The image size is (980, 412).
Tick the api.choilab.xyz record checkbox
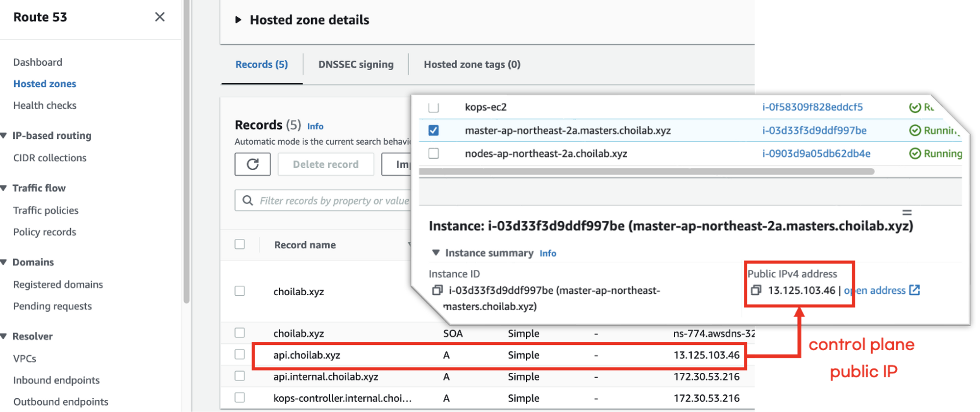pos(240,355)
